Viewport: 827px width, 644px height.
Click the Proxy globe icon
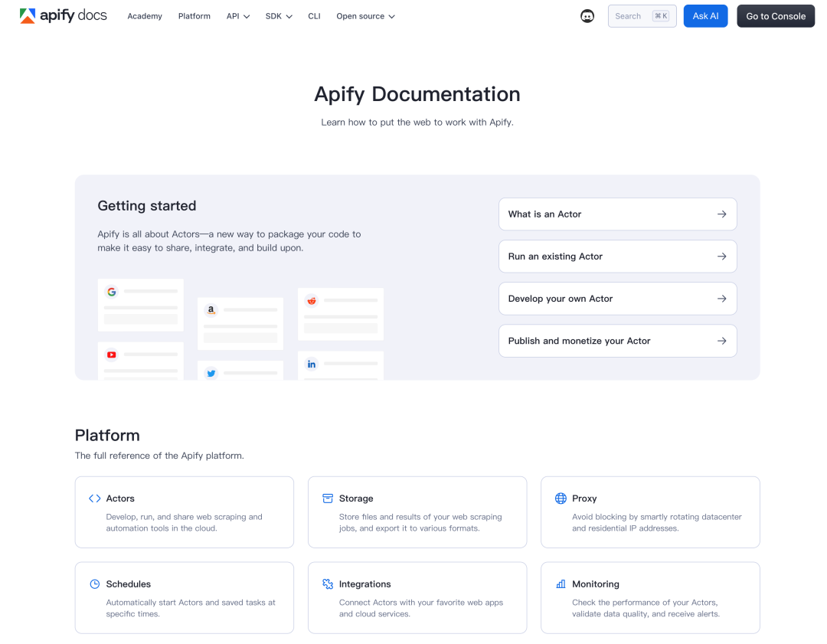tap(561, 499)
